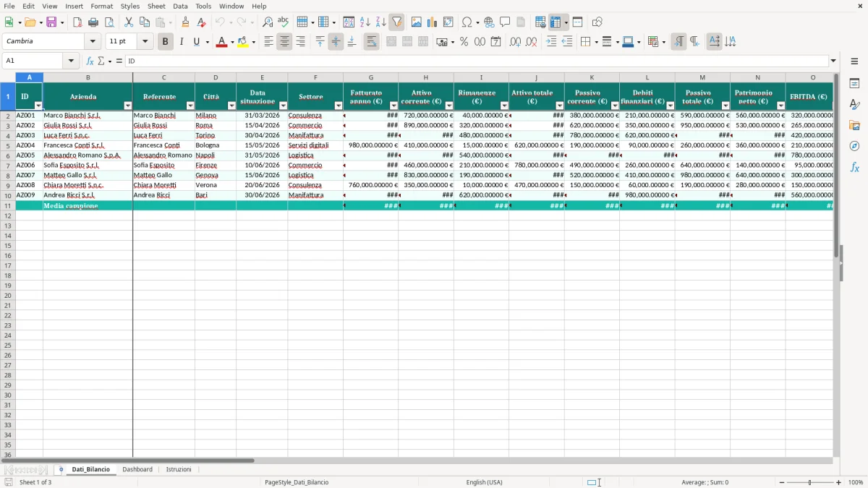The image size is (868, 488).
Task: Open Draw Functions shapes
Action: [597, 22]
